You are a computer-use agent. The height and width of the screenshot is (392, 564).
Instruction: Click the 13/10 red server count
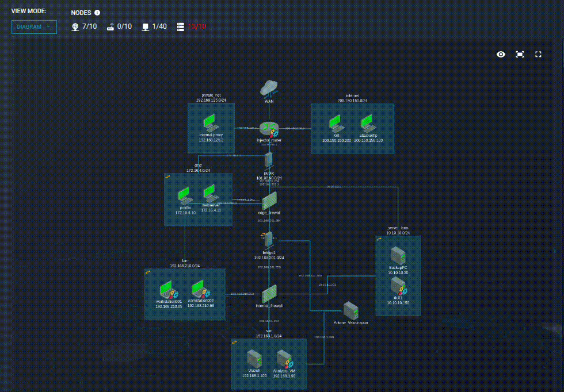197,26
